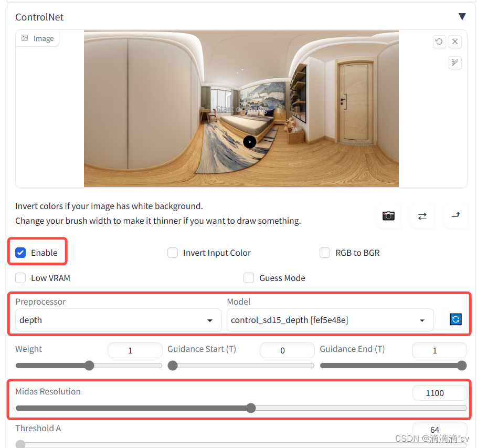Refresh the model list with blue icon
Screen dimensions: 477x448
click(455, 319)
